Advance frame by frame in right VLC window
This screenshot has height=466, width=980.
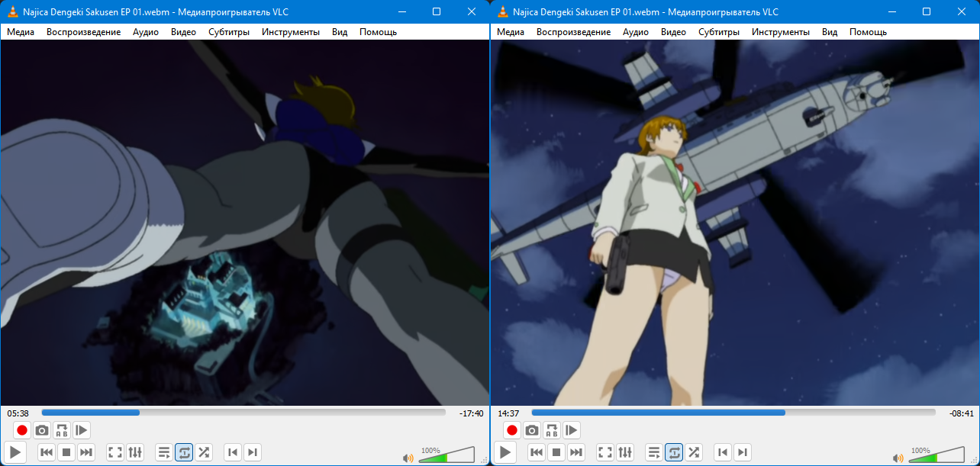(572, 430)
